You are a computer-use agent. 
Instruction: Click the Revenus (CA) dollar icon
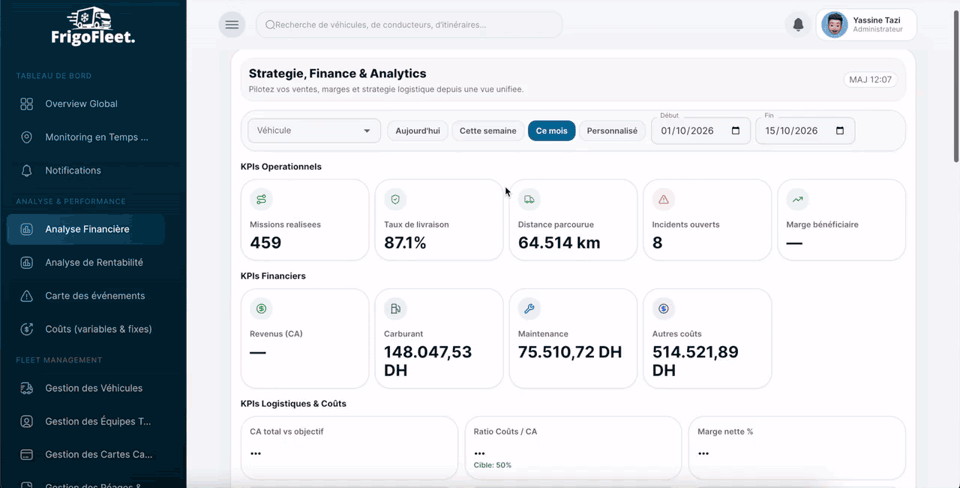(x=261, y=309)
